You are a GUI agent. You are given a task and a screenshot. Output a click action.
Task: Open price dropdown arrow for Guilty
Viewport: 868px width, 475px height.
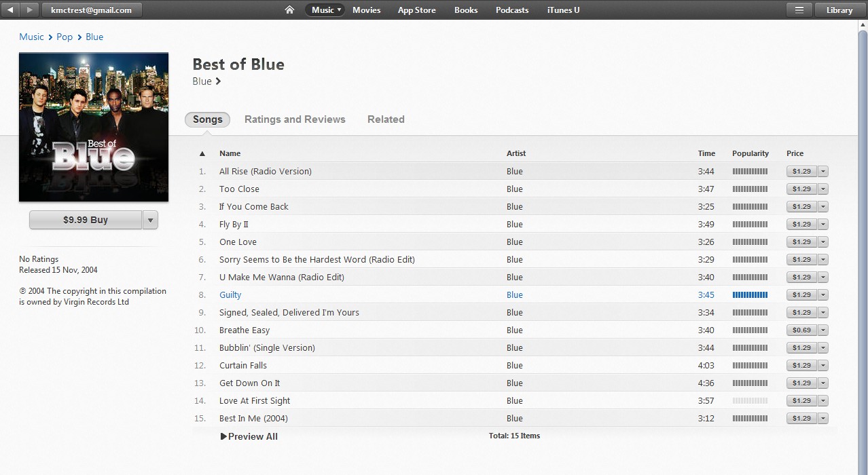tap(823, 295)
